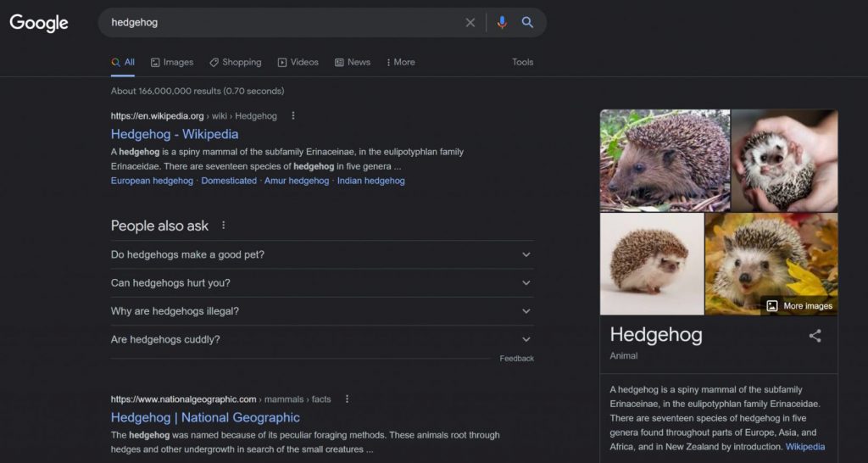The width and height of the screenshot is (868, 463).
Task: Share the Hedgehog knowledge panel
Action: coord(815,336)
